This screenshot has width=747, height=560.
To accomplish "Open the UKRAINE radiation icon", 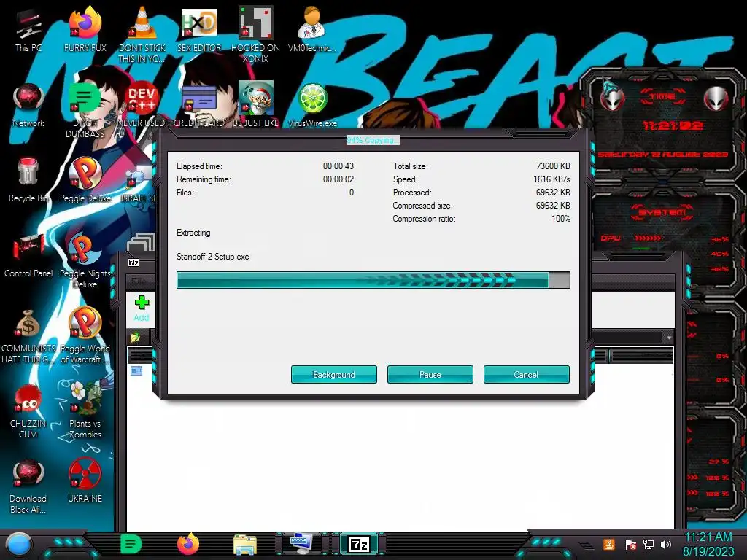I will [x=85, y=481].
